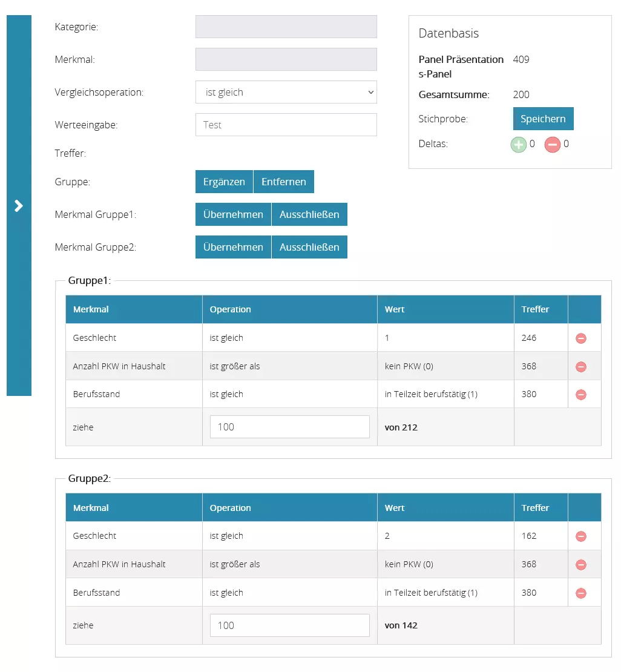Expand the collapsed left sidebar panel
Screen dimensions: 621x672
tap(19, 205)
